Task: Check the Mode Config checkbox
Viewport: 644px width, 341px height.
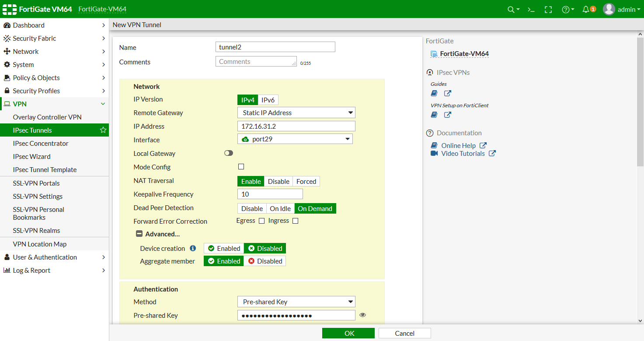Action: click(x=241, y=167)
